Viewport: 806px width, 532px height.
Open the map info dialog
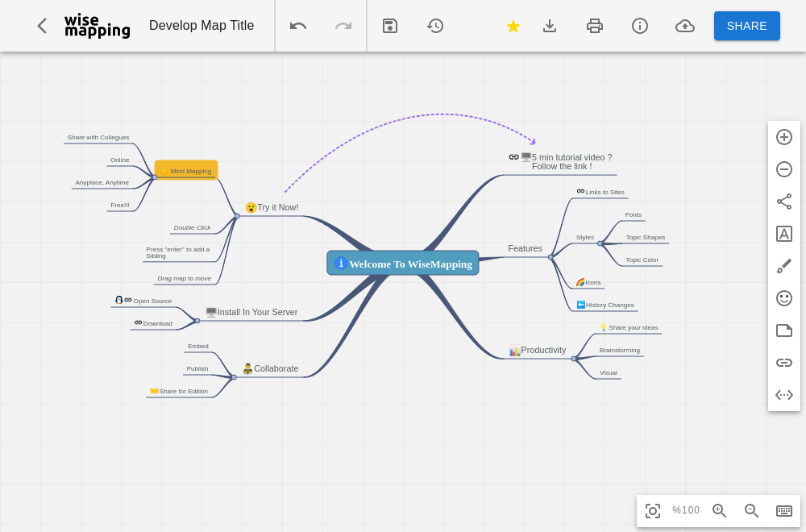click(639, 26)
